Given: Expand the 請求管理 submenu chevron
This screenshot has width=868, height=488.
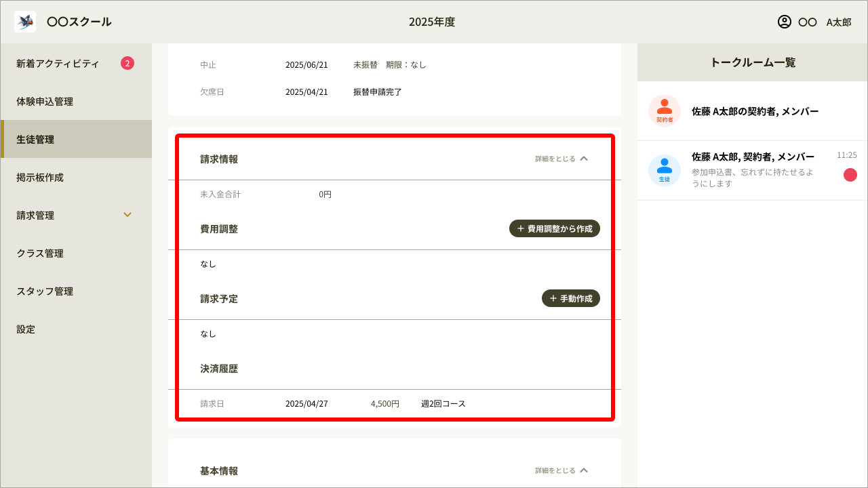Looking at the screenshot, I should (127, 215).
